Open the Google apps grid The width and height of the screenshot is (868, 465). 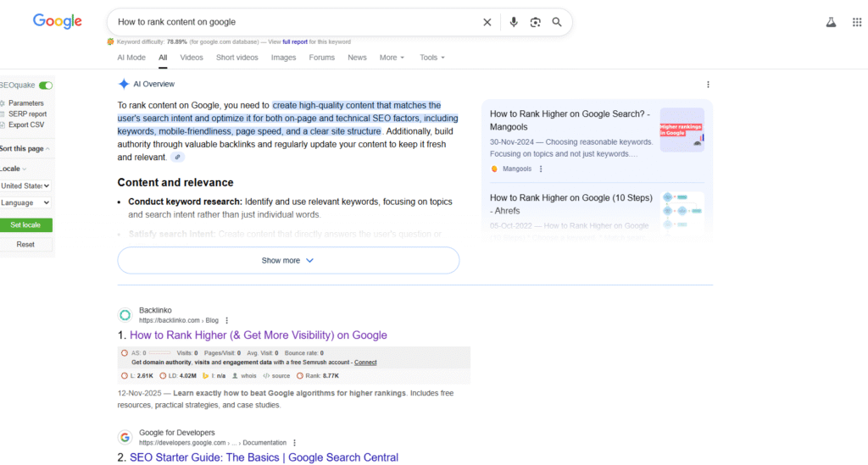pos(856,22)
